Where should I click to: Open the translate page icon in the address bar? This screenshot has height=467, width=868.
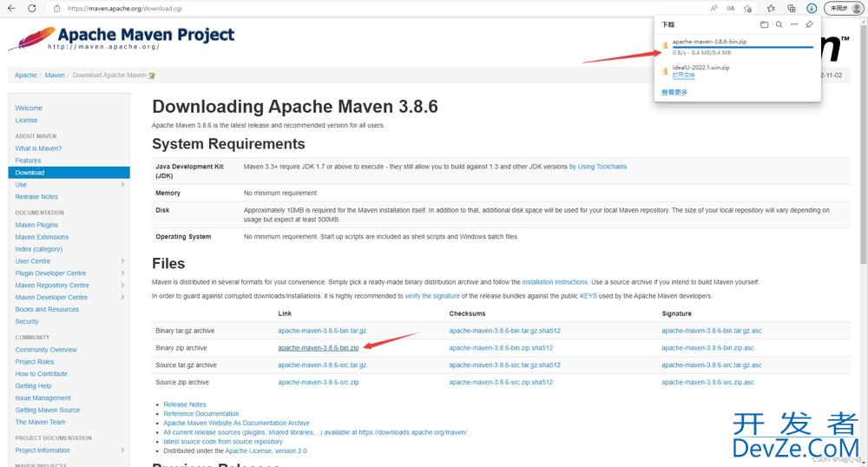click(731, 9)
